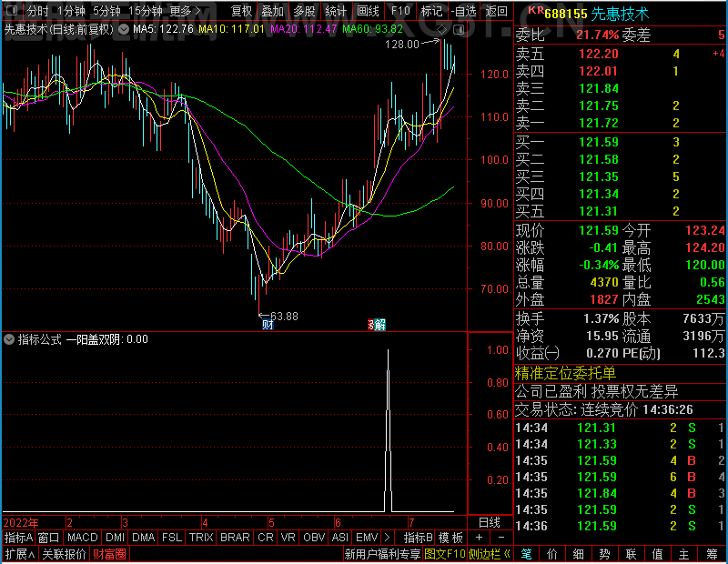728x564 pixels.
Task: Click the 63.88 low price label
Action: tap(284, 317)
